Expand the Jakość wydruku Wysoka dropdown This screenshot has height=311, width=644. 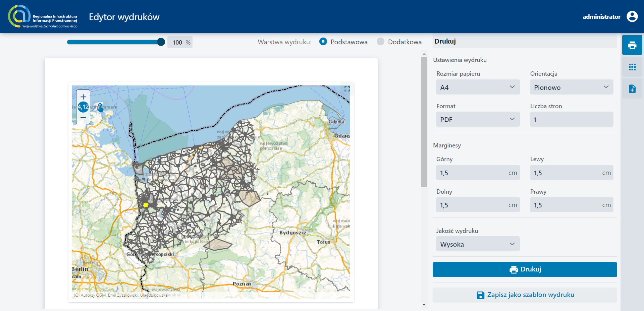coord(478,244)
